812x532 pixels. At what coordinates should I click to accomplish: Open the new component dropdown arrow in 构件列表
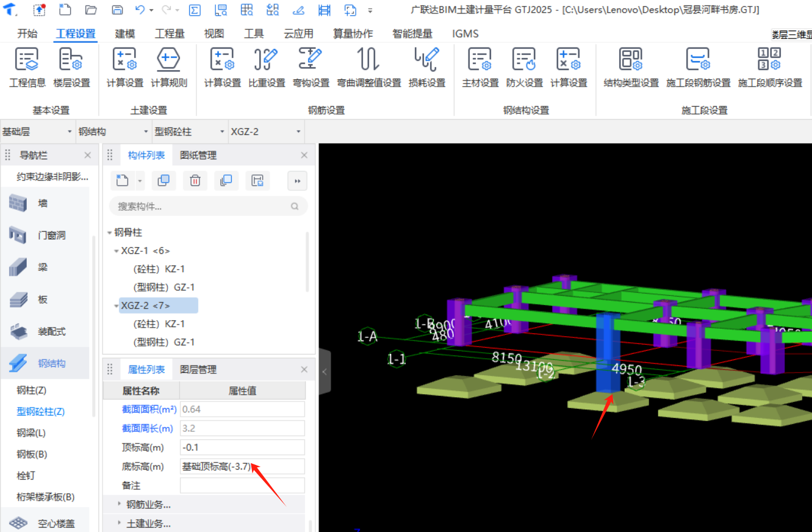click(140, 181)
